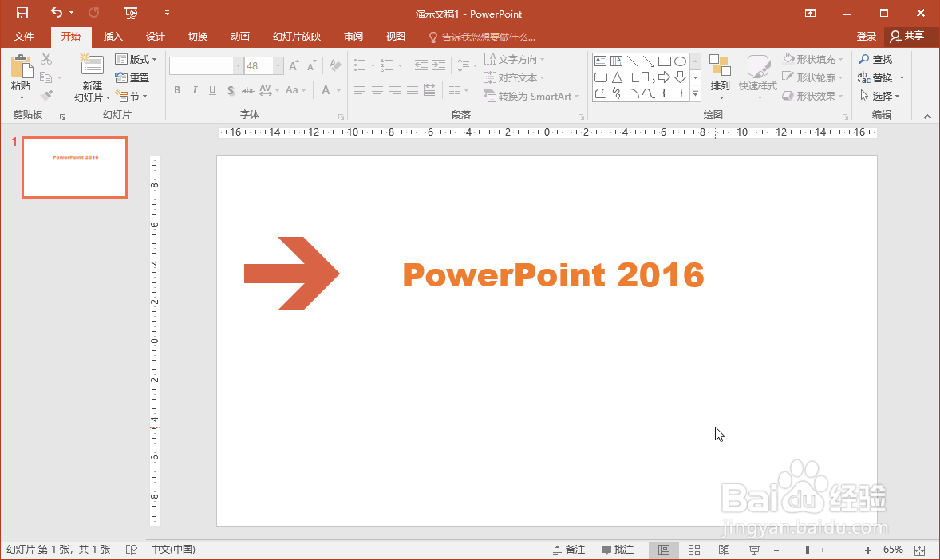Click the Reading View icon in status bar

pos(725,550)
